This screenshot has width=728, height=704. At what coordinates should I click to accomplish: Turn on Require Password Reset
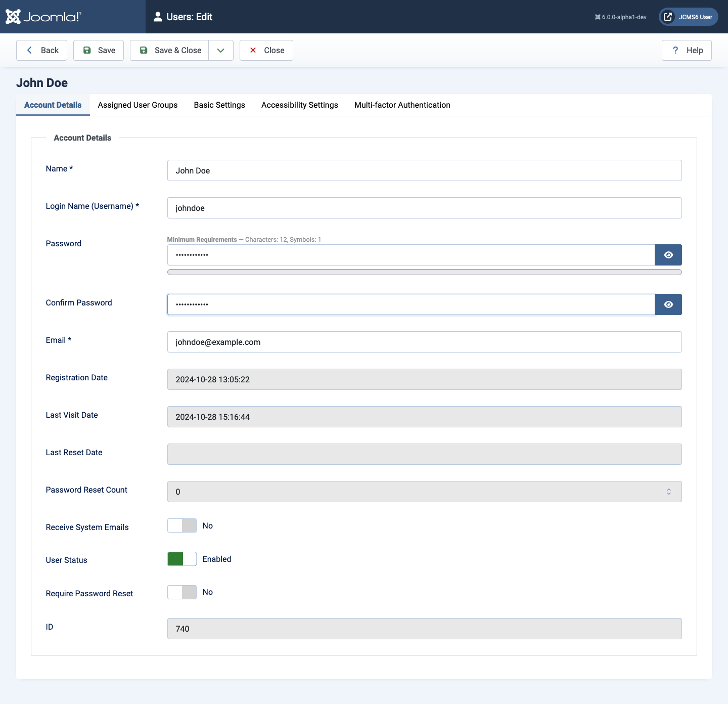[x=181, y=592]
